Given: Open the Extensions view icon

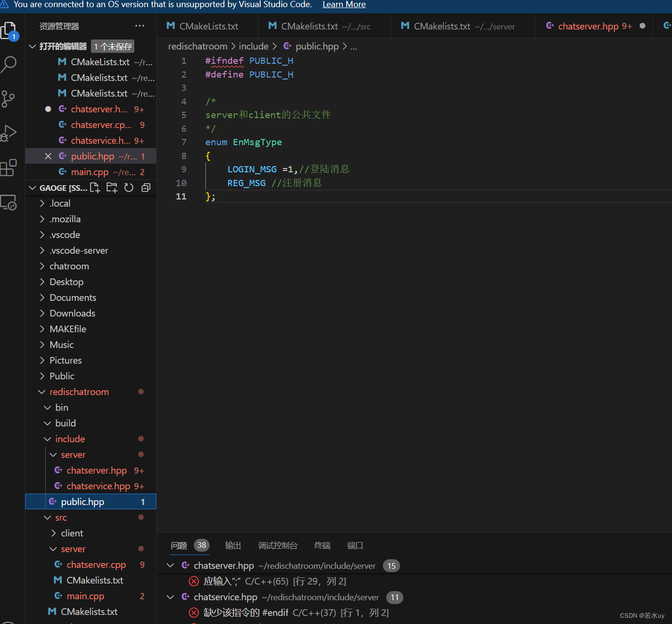Looking at the screenshot, I should [x=9, y=168].
